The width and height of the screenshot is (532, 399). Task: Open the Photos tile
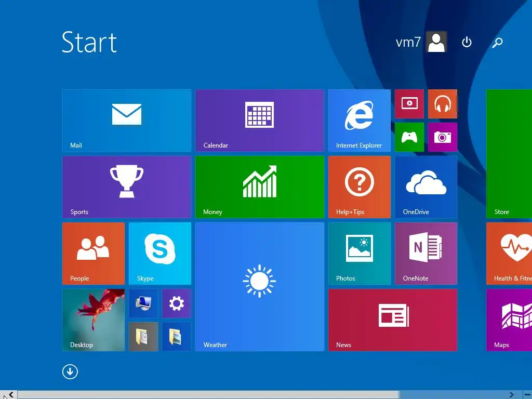pos(360,254)
